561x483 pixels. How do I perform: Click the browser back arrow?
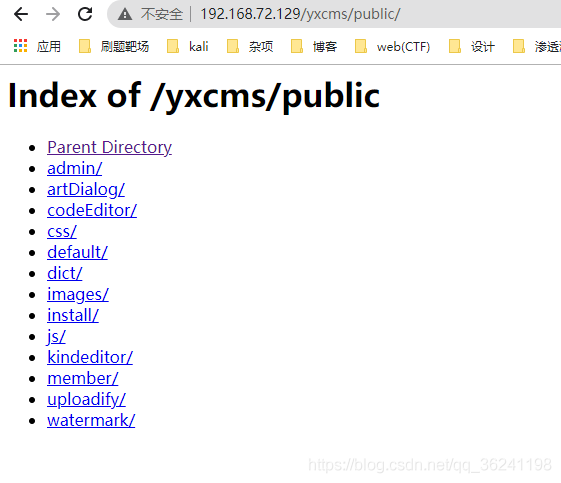pos(21,14)
